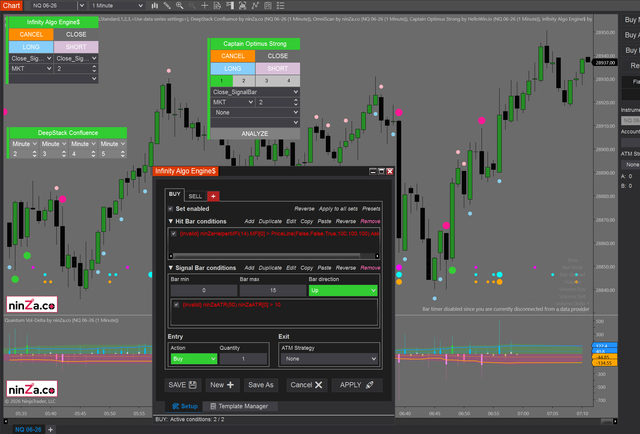The image size is (640, 434).
Task: Click the Hit Bar scrollbar left arrow
Action: [x=171, y=256]
